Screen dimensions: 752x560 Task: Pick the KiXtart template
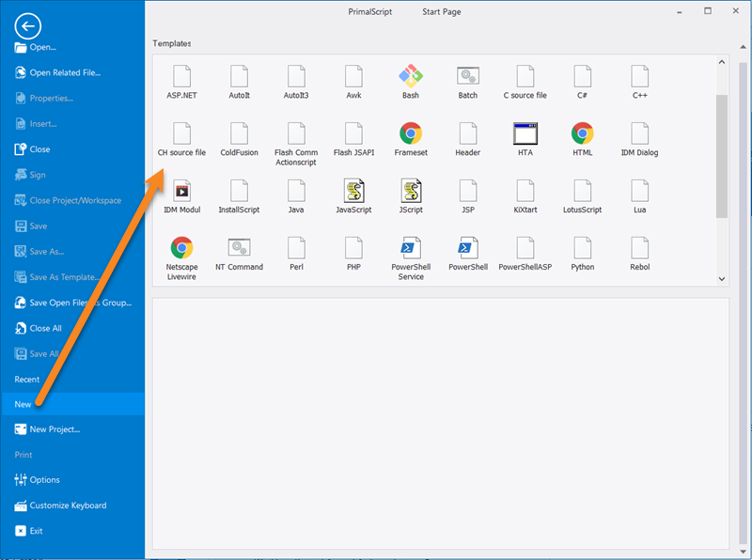click(x=525, y=196)
